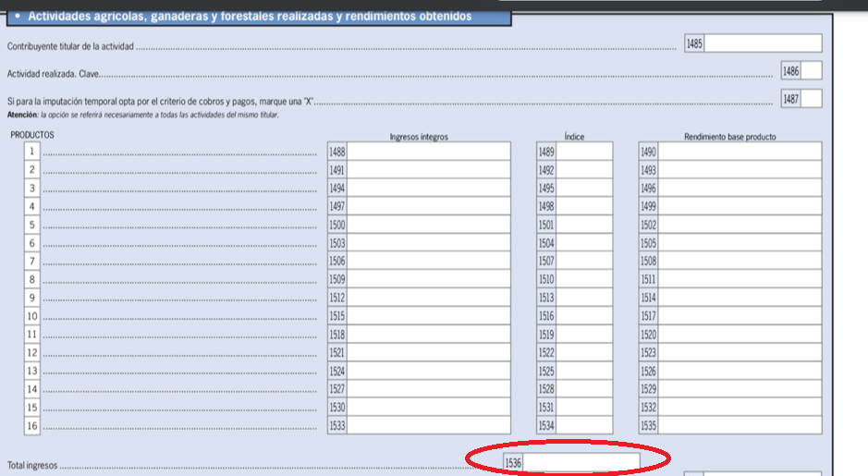Focus Rendimiento base field 1520 for product 11

click(x=740, y=334)
